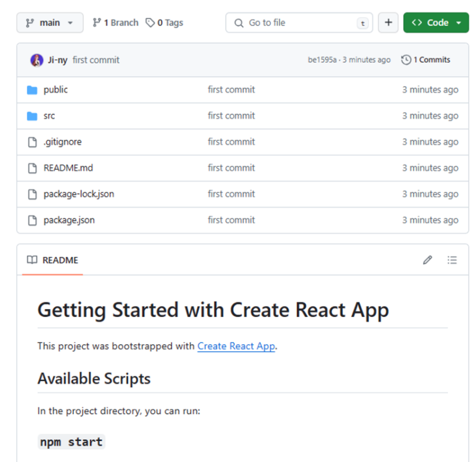Image resolution: width=476 pixels, height=462 pixels.
Task: Select the README tab
Action: pyautogui.click(x=53, y=260)
